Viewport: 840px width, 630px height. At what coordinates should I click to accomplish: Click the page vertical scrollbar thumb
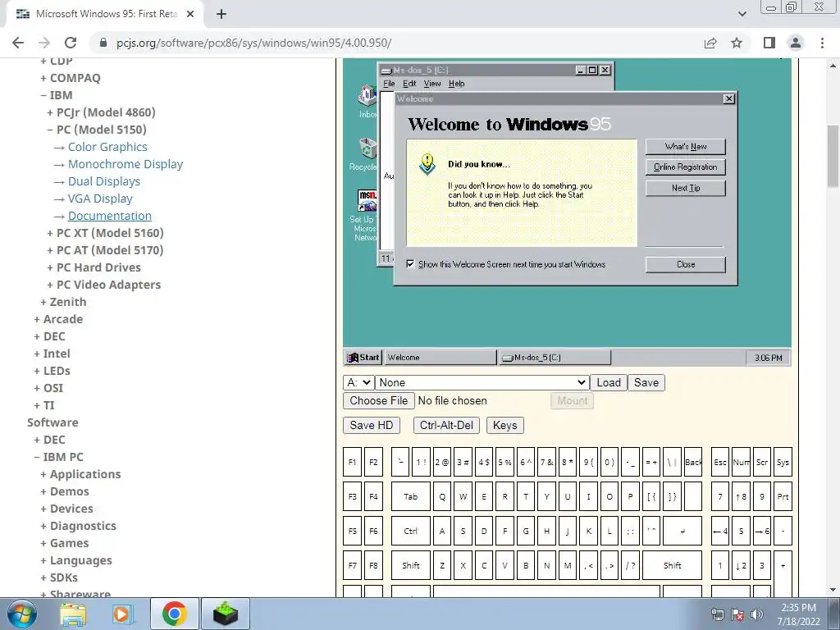(x=833, y=157)
